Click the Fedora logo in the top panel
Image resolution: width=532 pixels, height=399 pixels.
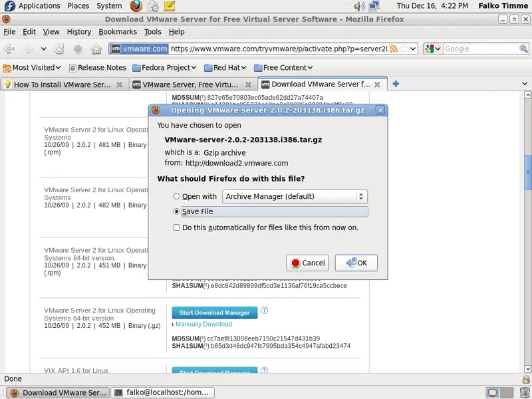(10, 6)
